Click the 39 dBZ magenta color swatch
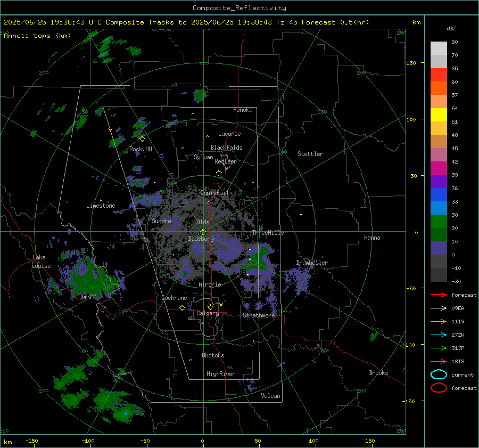 (439, 168)
